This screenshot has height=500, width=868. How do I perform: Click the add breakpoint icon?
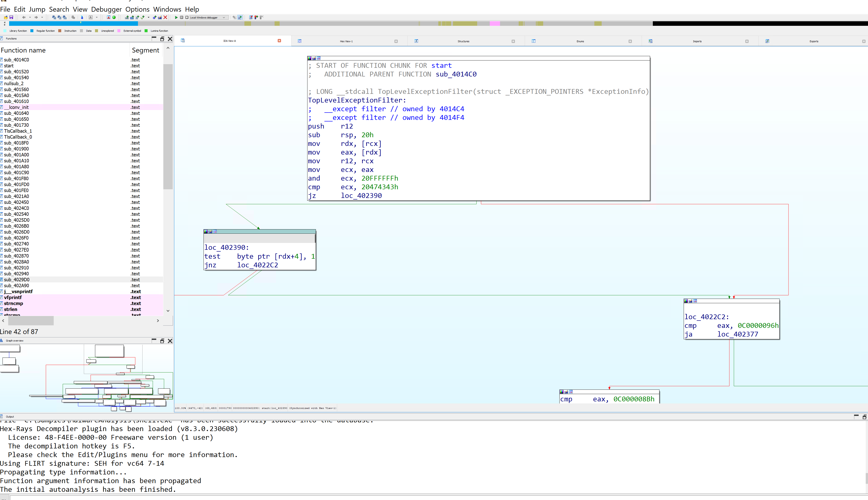pyautogui.click(x=256, y=18)
